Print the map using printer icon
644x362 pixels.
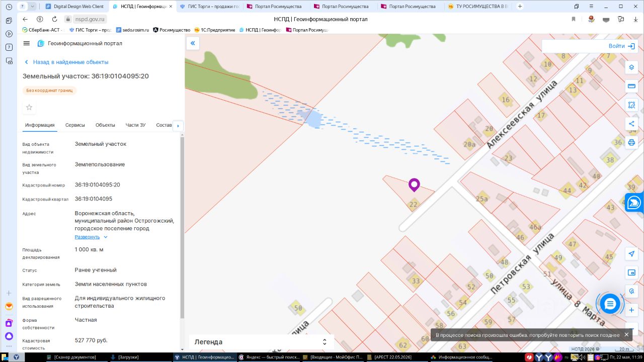pos(631,142)
